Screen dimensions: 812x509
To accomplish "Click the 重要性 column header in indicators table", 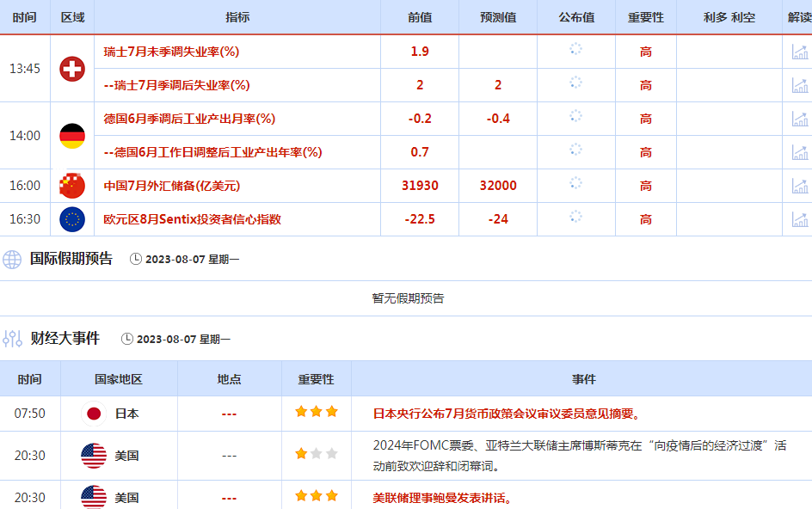I will 645,17.
